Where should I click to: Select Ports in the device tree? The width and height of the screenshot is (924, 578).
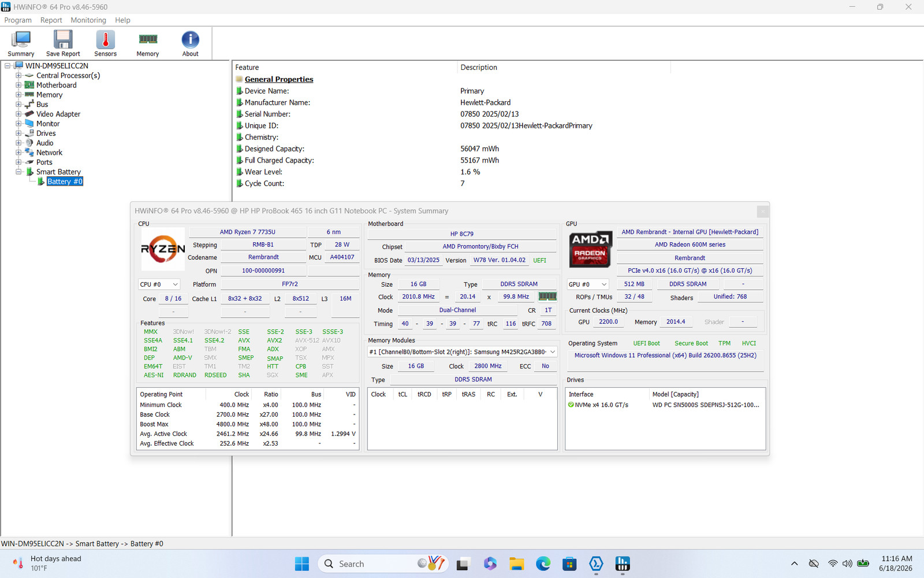click(44, 162)
